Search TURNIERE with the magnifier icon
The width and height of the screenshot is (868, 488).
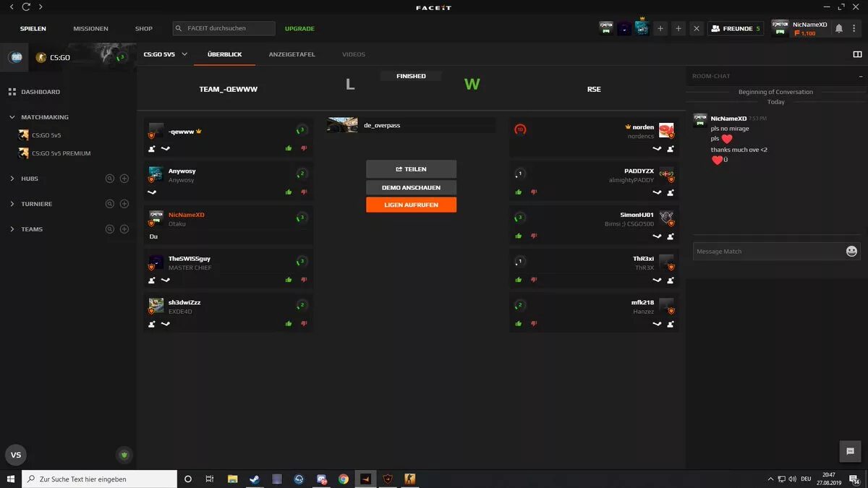click(x=110, y=204)
